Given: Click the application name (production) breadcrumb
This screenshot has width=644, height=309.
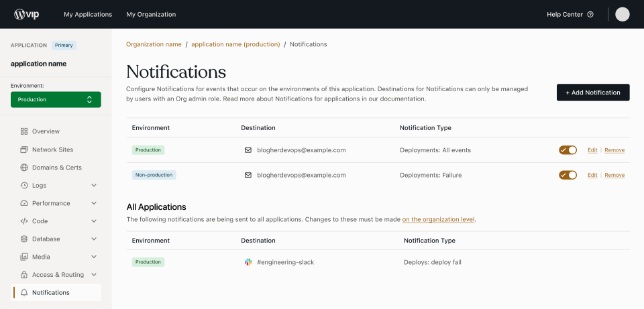Looking at the screenshot, I should tap(235, 44).
